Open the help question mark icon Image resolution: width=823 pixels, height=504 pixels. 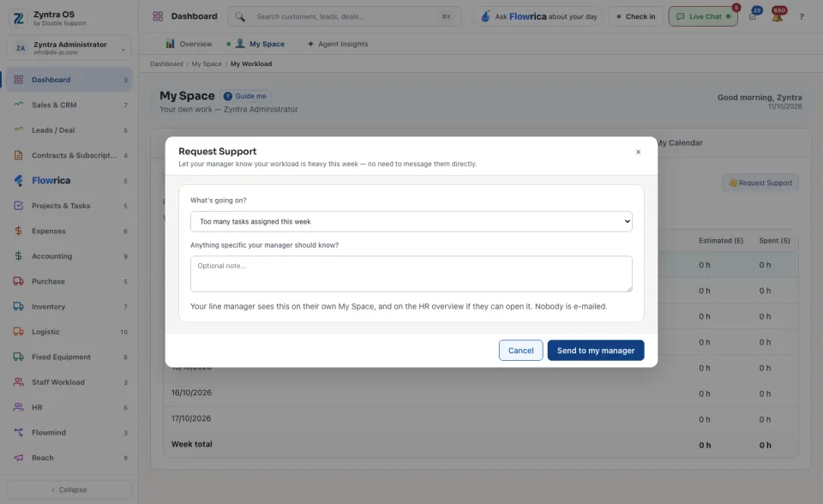[802, 17]
